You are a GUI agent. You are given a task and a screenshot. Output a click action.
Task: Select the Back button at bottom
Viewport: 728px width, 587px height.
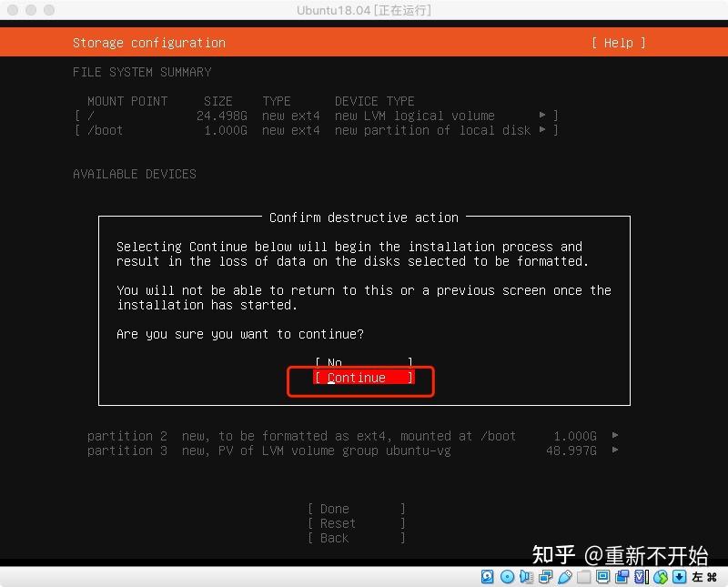(x=356, y=538)
